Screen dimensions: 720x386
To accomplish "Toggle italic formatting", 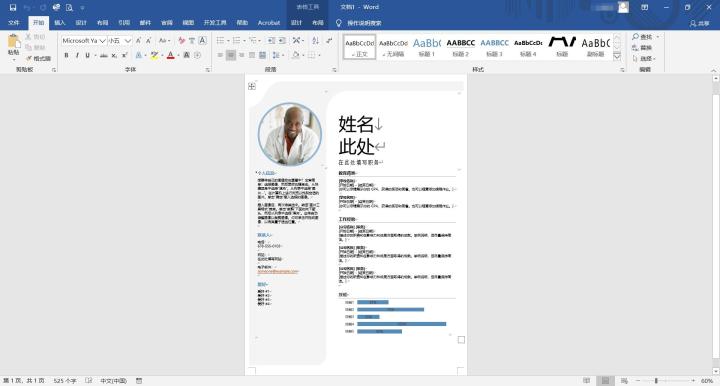I will point(77,56).
